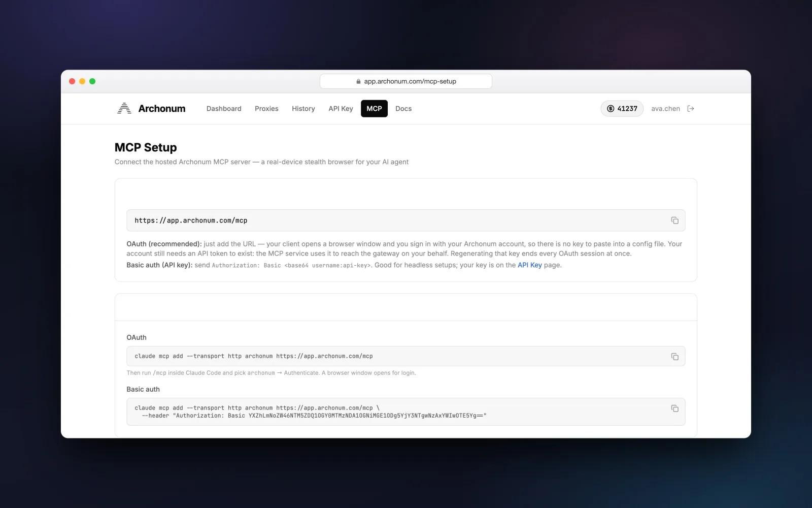Click the MCP Setup heading
Screen dimensions: 812x508
146,147
